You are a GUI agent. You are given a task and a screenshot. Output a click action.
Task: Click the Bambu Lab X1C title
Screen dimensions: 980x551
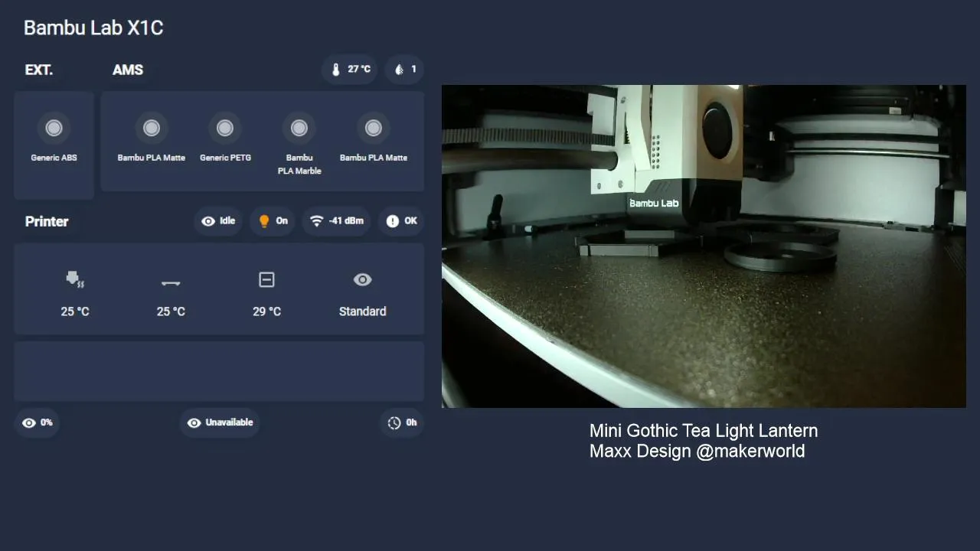tap(93, 28)
